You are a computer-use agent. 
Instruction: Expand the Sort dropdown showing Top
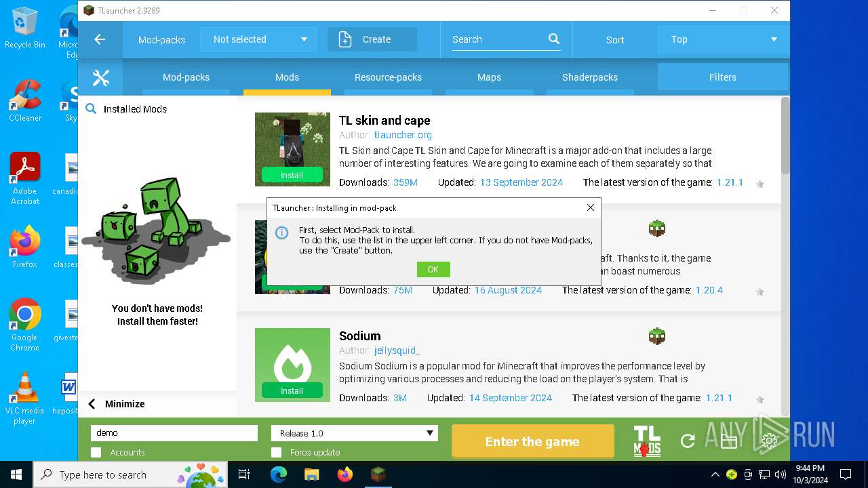(x=723, y=39)
